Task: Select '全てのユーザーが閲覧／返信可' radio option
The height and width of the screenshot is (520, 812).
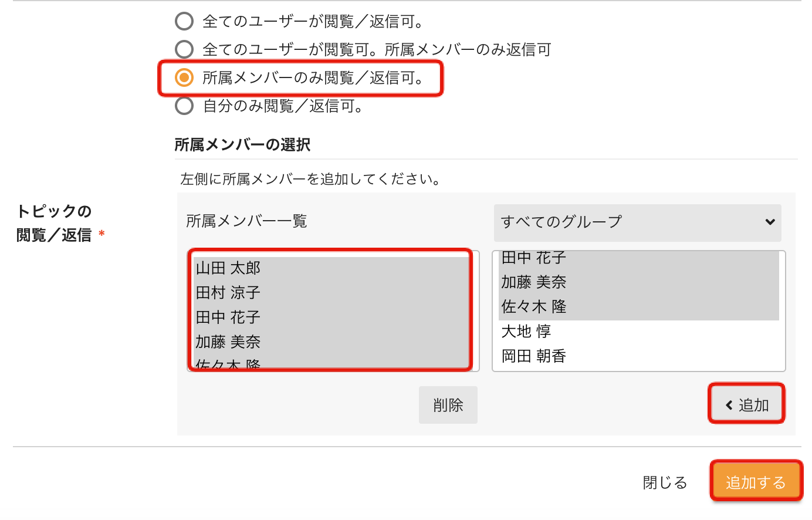Action: [184, 22]
